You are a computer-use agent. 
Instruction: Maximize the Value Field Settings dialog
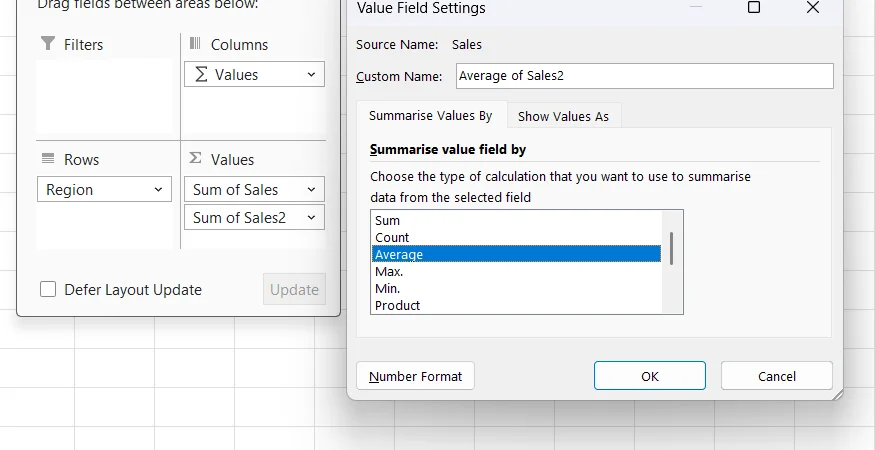click(x=754, y=7)
